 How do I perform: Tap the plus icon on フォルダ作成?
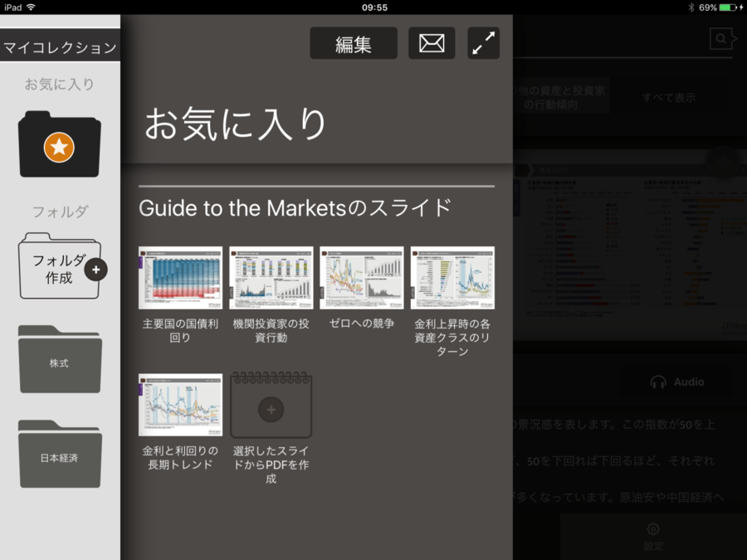tap(96, 270)
